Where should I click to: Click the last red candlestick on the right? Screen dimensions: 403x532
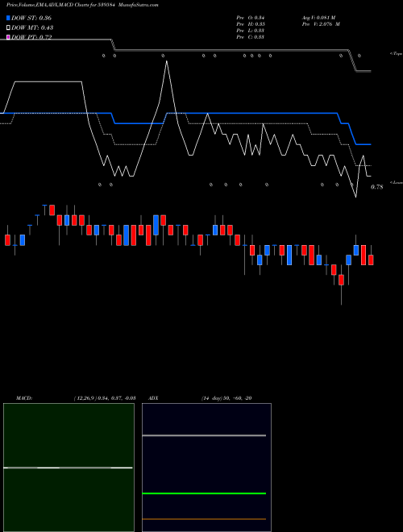371,260
